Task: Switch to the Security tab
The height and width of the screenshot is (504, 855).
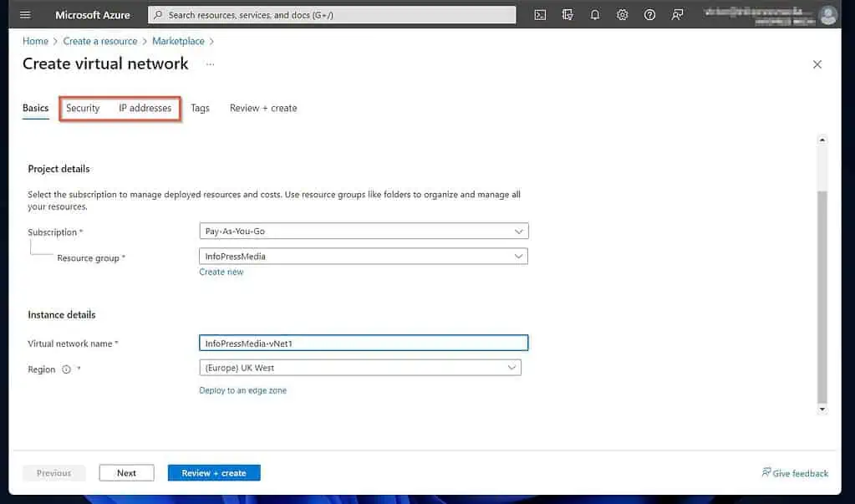Action: coord(82,108)
